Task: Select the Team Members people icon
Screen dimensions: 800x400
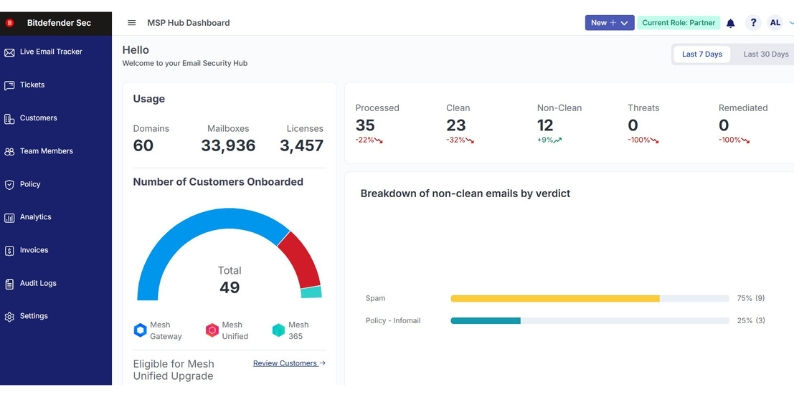Action: coord(10,152)
